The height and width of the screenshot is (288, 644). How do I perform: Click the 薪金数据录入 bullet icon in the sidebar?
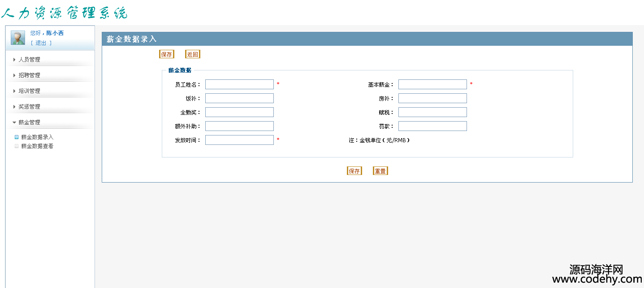(x=17, y=137)
